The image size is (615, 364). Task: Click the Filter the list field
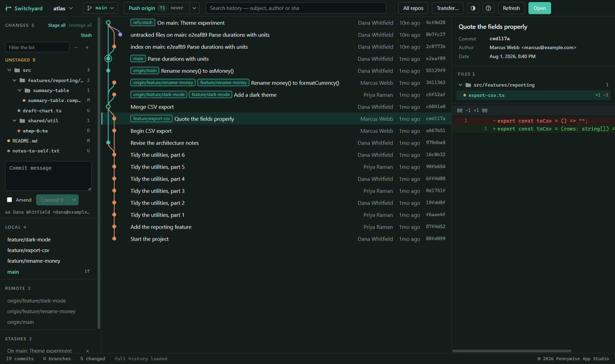37,47
